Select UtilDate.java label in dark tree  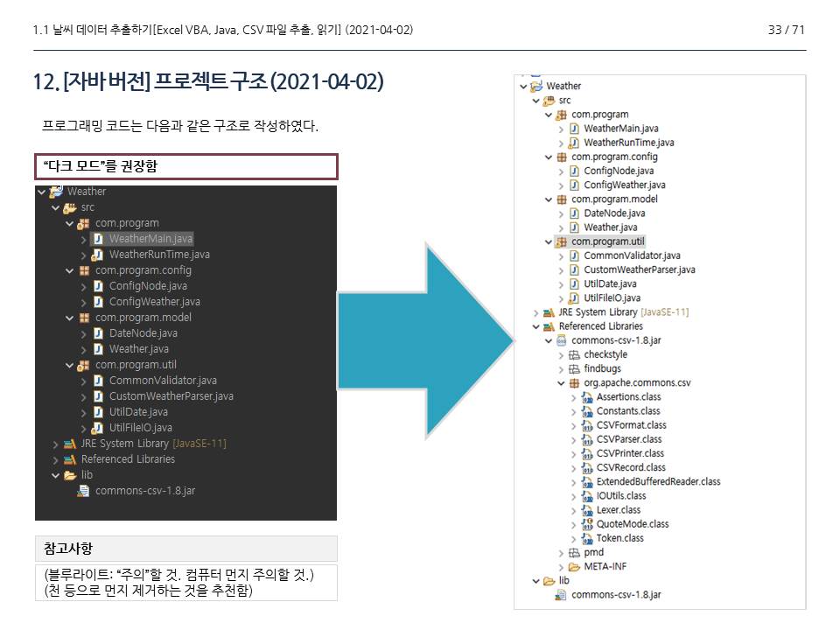click(x=138, y=412)
